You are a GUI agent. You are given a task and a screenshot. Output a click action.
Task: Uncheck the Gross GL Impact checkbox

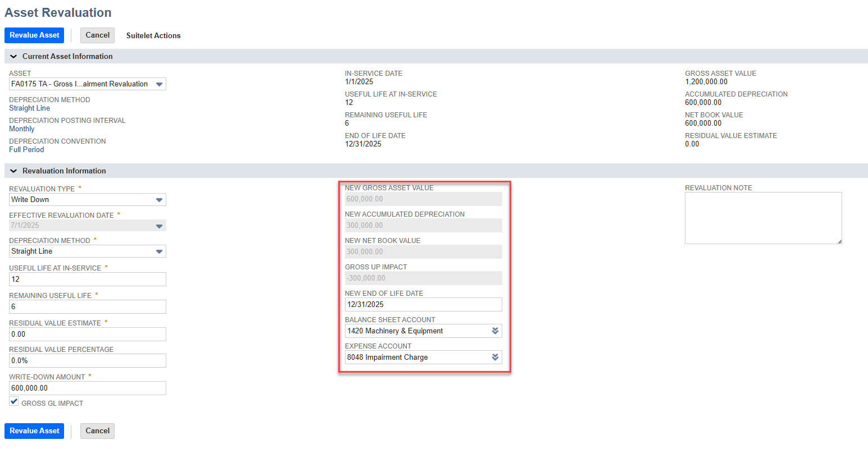[14, 402]
